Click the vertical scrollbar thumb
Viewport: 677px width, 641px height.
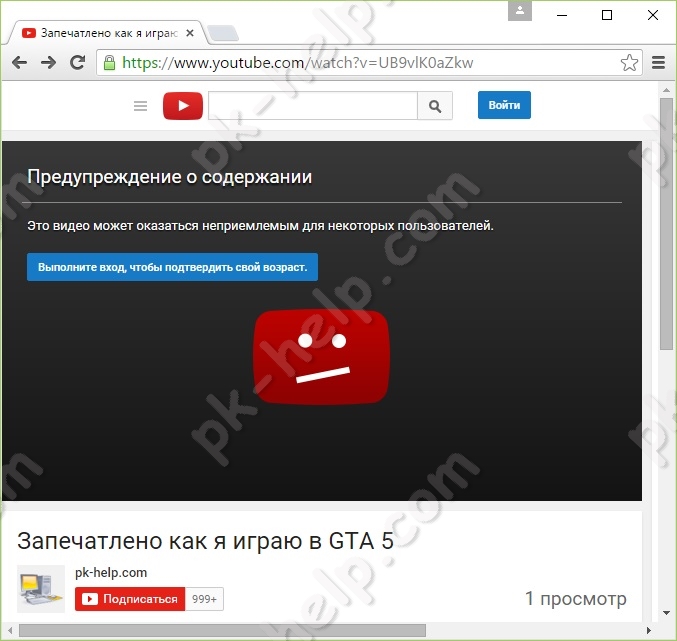[666, 224]
